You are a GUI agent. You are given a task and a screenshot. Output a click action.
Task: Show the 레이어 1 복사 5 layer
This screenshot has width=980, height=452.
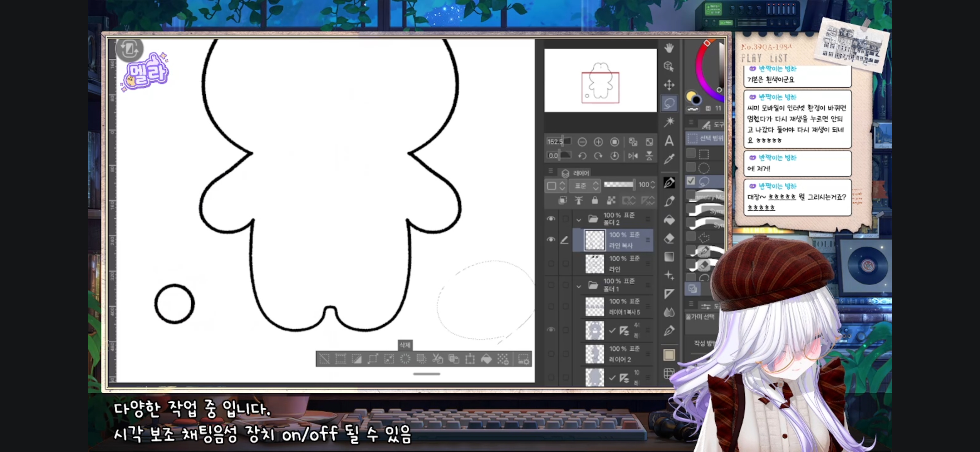(551, 306)
